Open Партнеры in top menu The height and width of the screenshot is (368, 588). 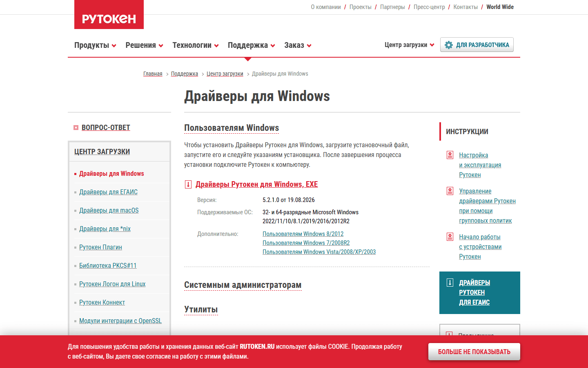392,7
